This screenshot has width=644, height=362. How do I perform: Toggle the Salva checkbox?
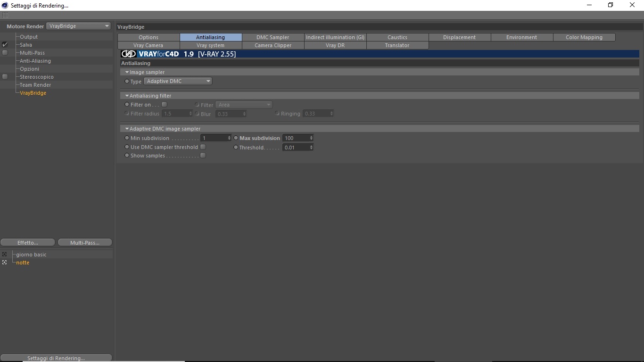coord(5,45)
